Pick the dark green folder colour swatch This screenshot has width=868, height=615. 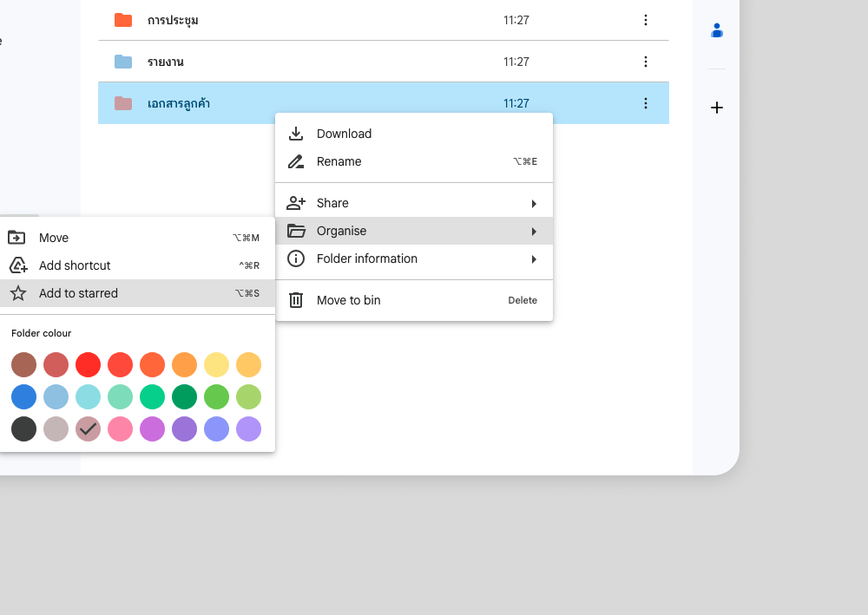pyautogui.click(x=184, y=396)
